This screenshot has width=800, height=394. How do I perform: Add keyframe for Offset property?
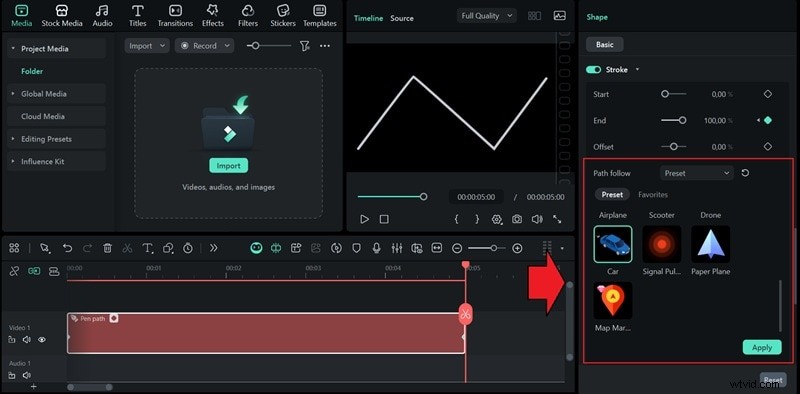[767, 146]
